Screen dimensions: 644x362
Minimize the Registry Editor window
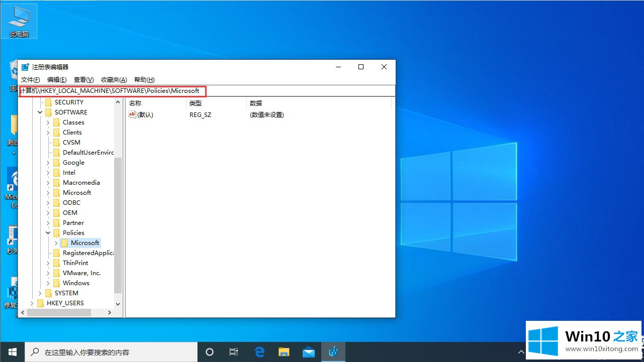click(338, 67)
